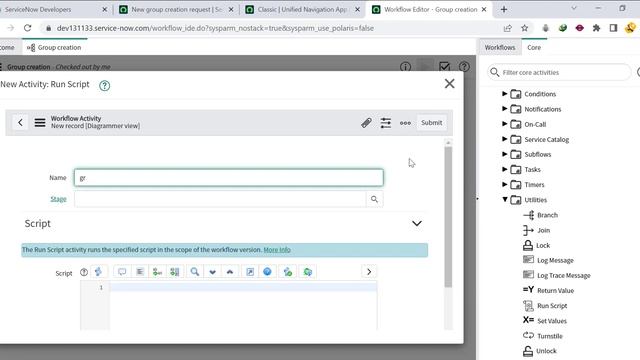Open a new browser tab
Screen dimensions: 640x360
coord(504,9)
